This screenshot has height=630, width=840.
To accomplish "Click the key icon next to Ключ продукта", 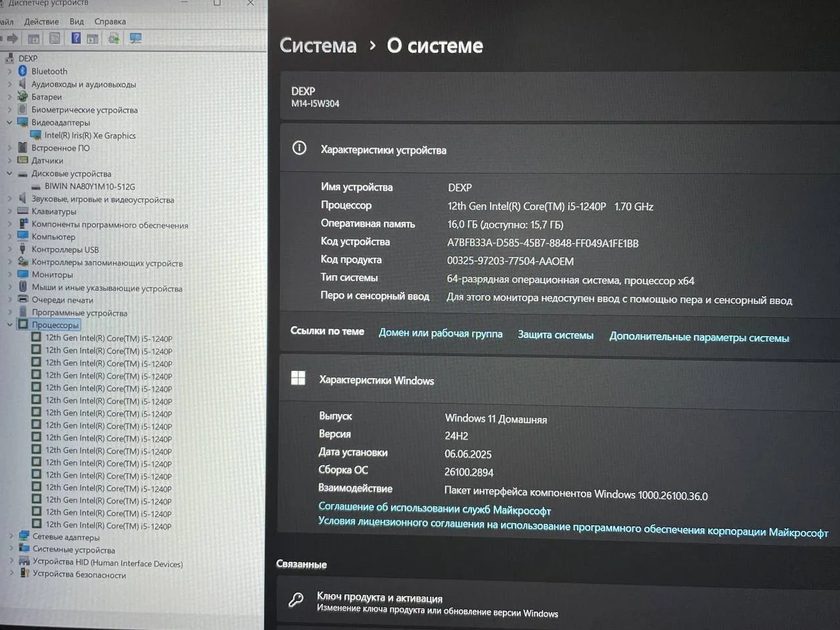I will coord(296,600).
